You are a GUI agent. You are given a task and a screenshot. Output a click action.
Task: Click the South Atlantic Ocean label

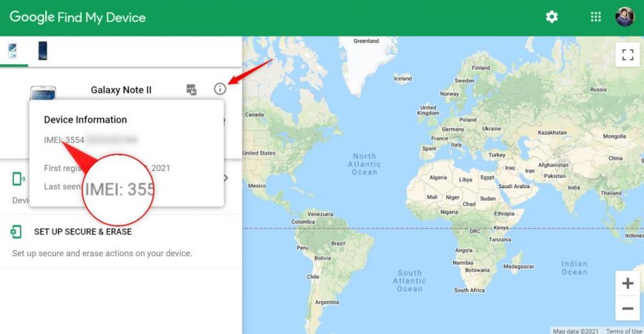click(x=409, y=281)
